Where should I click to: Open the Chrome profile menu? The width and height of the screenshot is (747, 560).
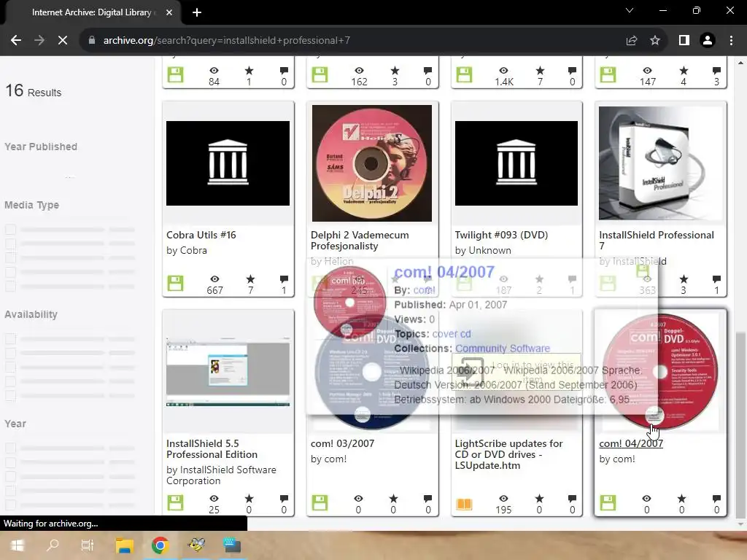(x=708, y=41)
